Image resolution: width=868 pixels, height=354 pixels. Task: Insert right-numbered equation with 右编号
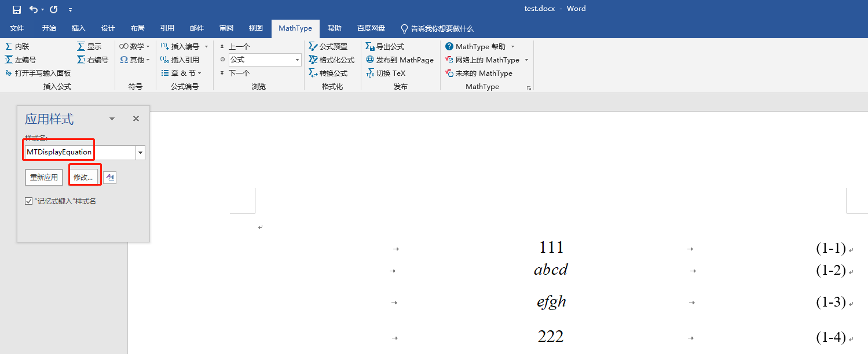[93, 60]
